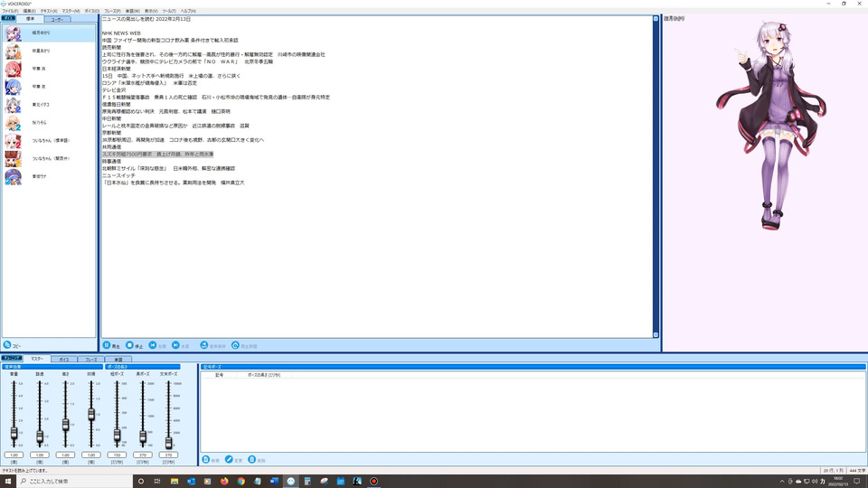Select ついなちゃん（標準語） voice preset
The image size is (868, 488).
tap(49, 141)
